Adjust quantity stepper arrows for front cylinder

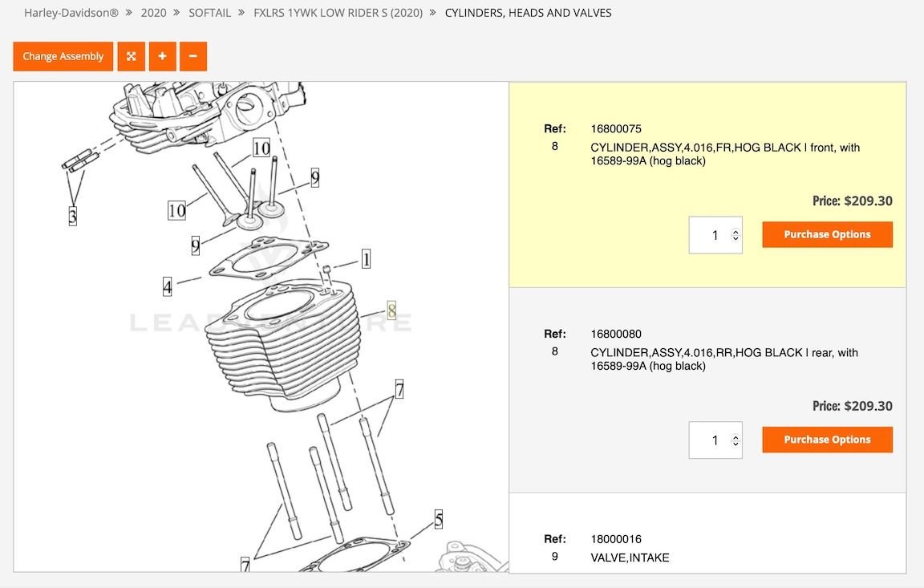(x=735, y=235)
